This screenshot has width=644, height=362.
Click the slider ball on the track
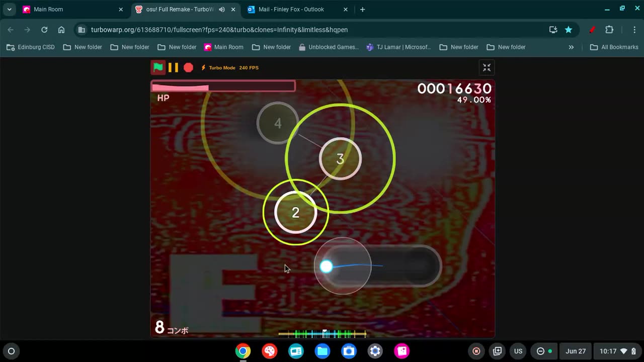pos(327,266)
